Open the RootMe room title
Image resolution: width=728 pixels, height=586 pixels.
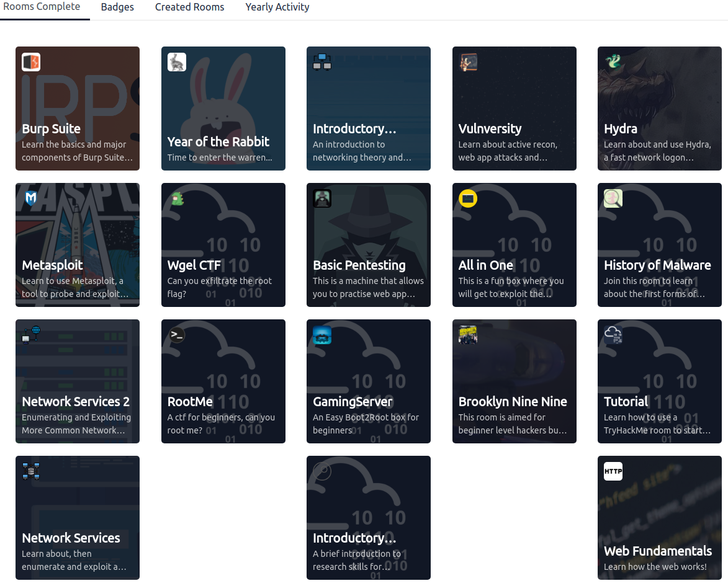(x=190, y=401)
